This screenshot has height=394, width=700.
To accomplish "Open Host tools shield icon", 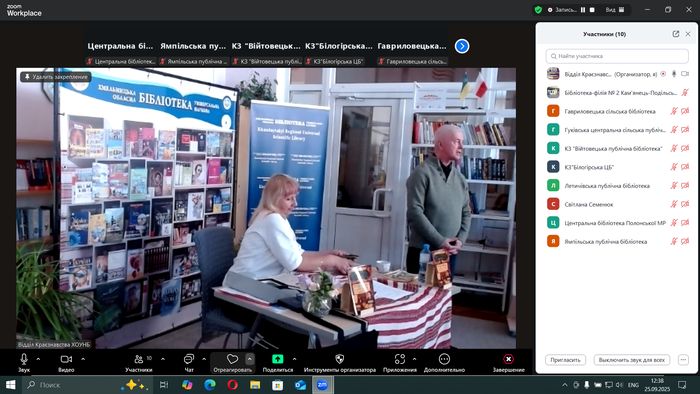I will point(339,359).
